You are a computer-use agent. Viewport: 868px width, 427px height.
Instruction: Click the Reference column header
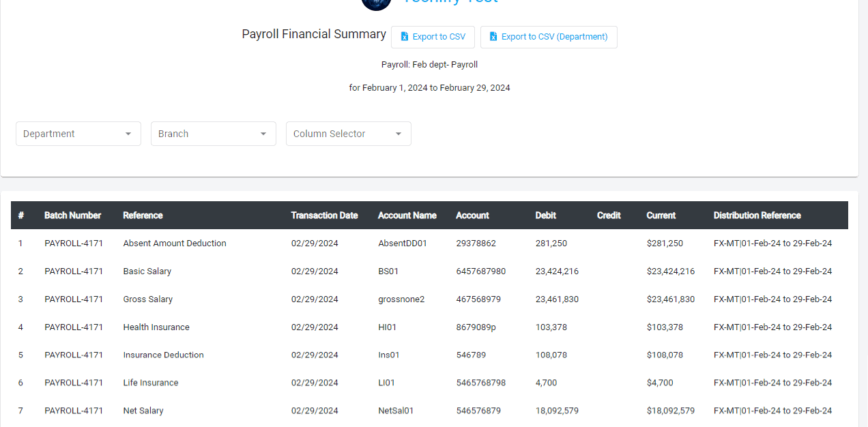click(x=143, y=215)
